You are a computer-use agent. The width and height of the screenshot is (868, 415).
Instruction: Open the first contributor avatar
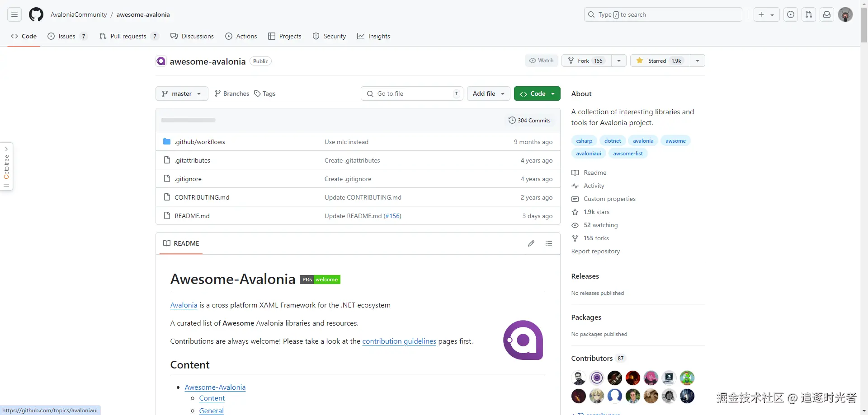(579, 378)
